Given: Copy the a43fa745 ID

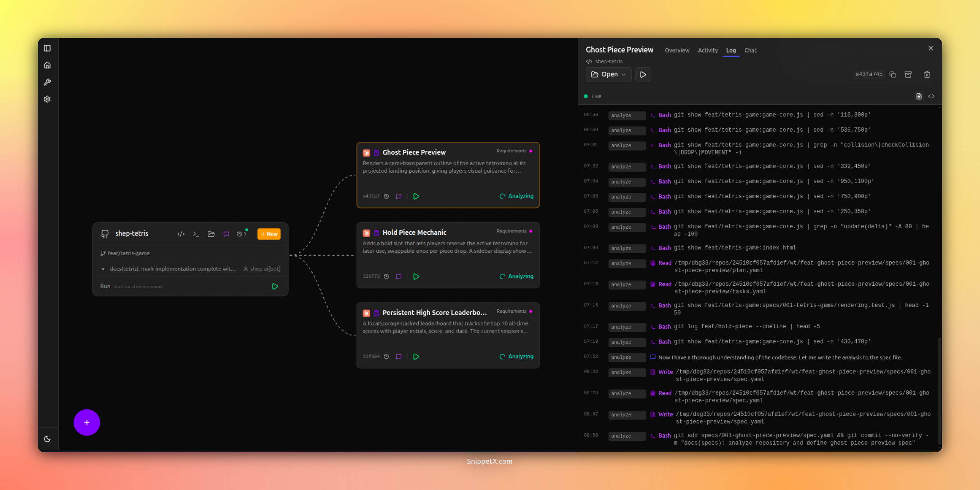Looking at the screenshot, I should (892, 75).
